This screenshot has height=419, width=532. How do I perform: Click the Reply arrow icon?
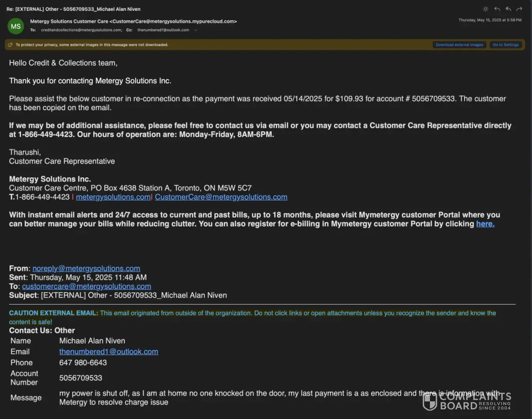click(497, 9)
